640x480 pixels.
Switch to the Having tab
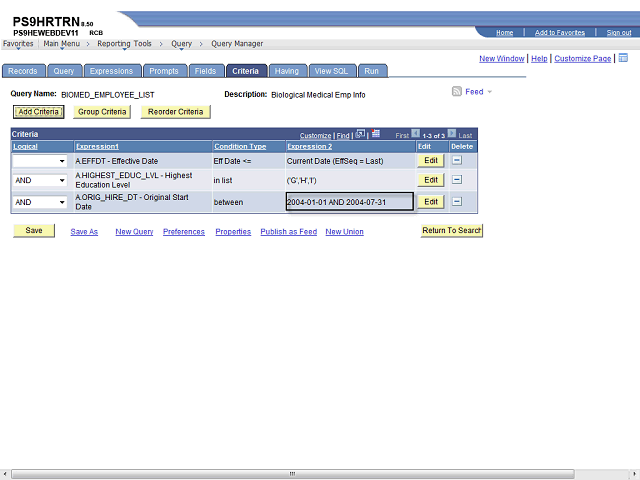287,71
